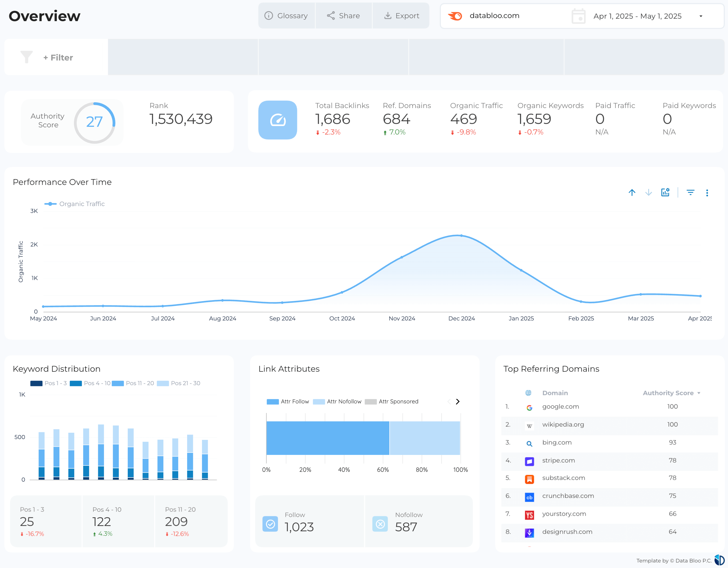Click the filter icon on Performance Over Time chart
Viewport: 728px width, 568px height.
pyautogui.click(x=690, y=192)
